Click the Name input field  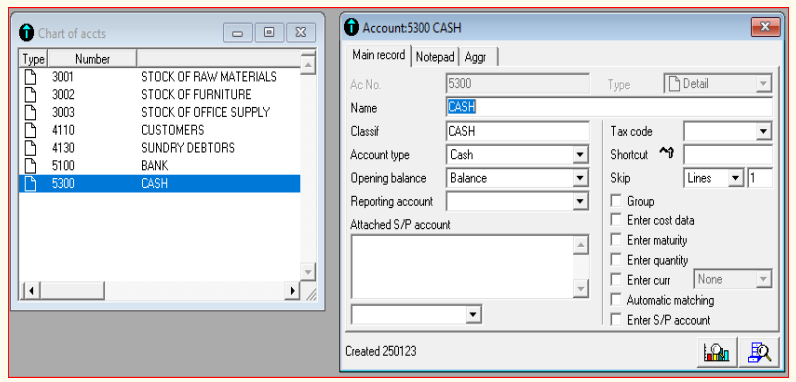coord(609,108)
